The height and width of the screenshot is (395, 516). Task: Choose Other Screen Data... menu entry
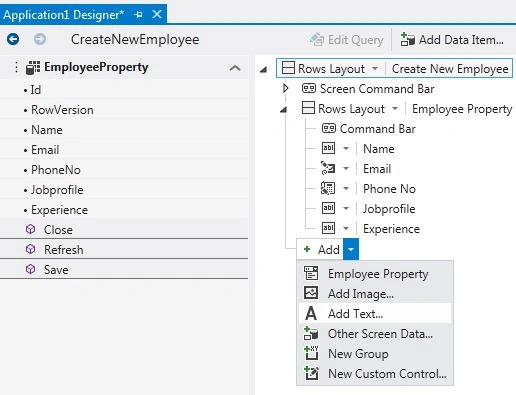click(375, 333)
